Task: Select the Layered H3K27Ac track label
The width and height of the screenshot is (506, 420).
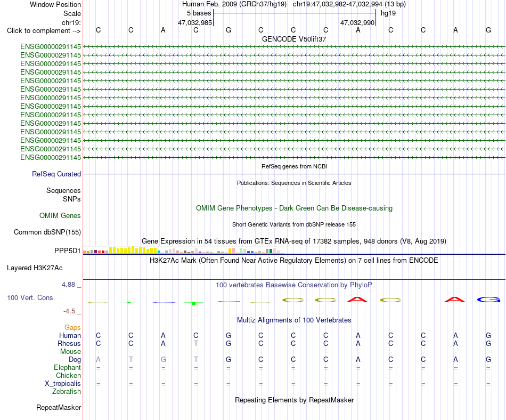Action: (x=35, y=268)
